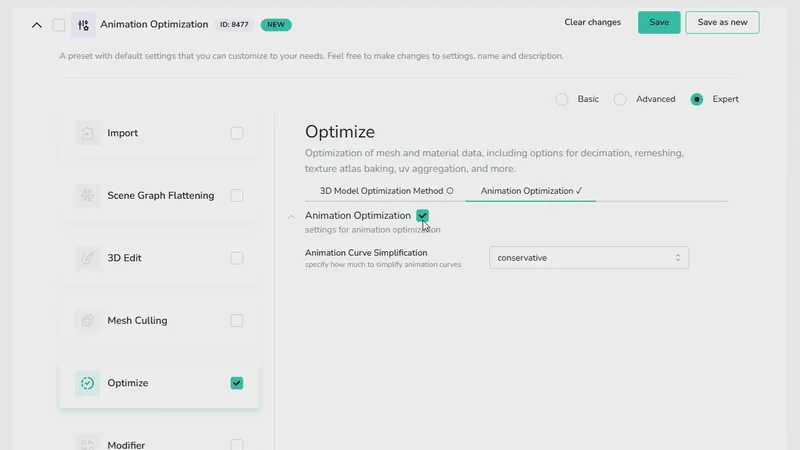The height and width of the screenshot is (450, 800).
Task: Click the Scene Graph Flattening icon
Action: (88, 196)
